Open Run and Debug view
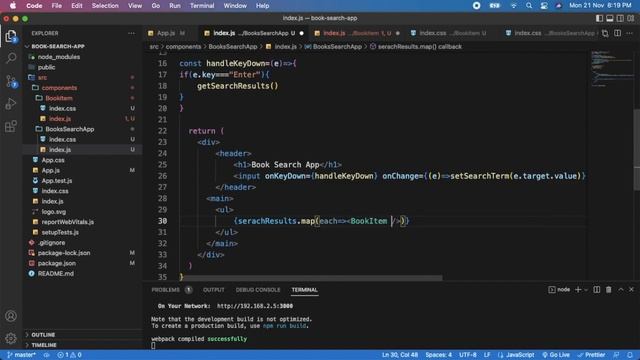The width and height of the screenshot is (640, 360). [x=11, y=104]
